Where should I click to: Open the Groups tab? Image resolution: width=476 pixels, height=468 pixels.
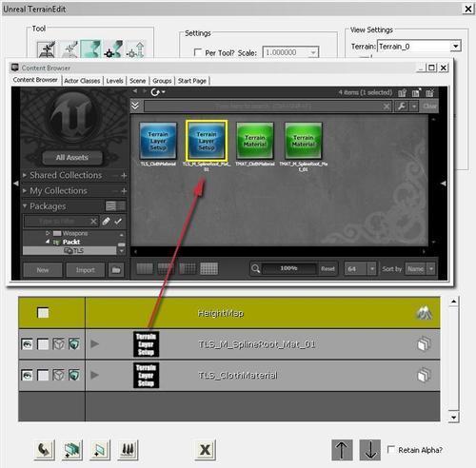pos(162,81)
